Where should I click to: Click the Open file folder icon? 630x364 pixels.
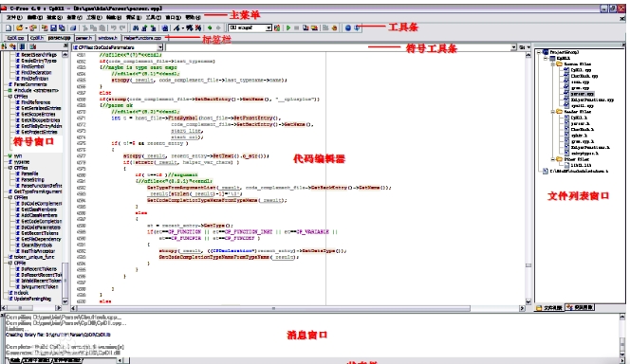tap(19, 28)
